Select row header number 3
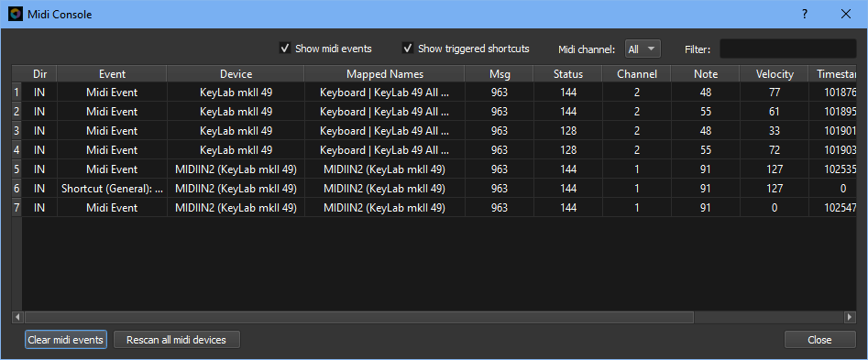This screenshot has height=360, width=868. click(16, 130)
